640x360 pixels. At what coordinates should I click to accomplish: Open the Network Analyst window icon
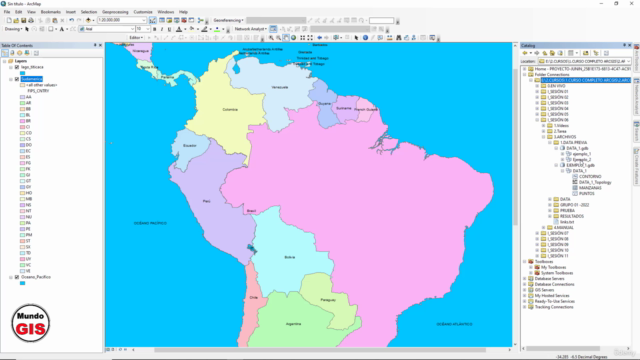(273, 29)
